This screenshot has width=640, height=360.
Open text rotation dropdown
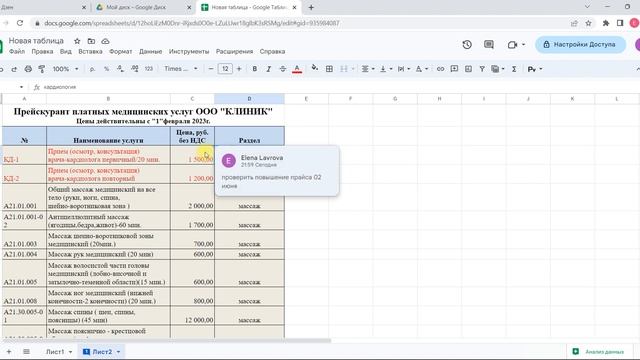421,69
